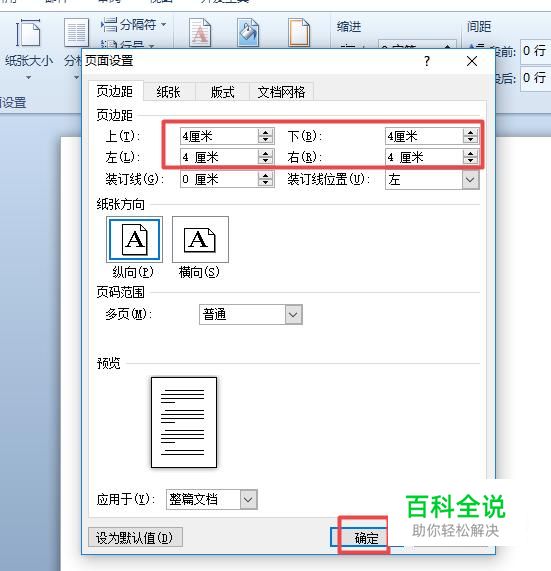Image resolution: width=551 pixels, height=571 pixels.
Task: Open the 多页 multiple pages dropdown
Action: point(294,315)
